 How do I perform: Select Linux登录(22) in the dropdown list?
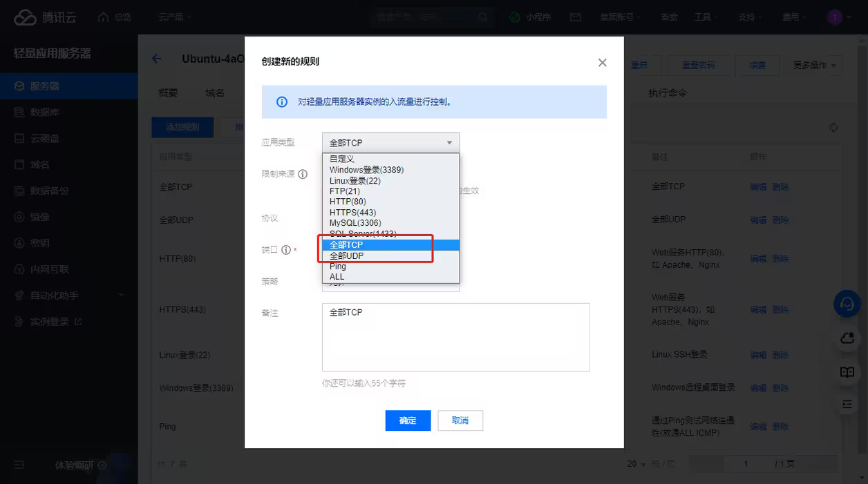click(x=390, y=181)
